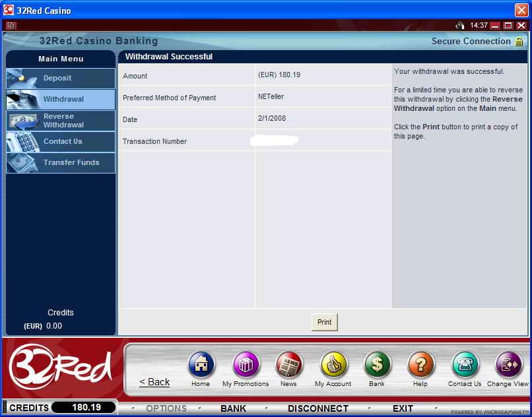Screen dimensions: 532x417
Task: Click the date value 2/1/2008
Action: (272, 118)
